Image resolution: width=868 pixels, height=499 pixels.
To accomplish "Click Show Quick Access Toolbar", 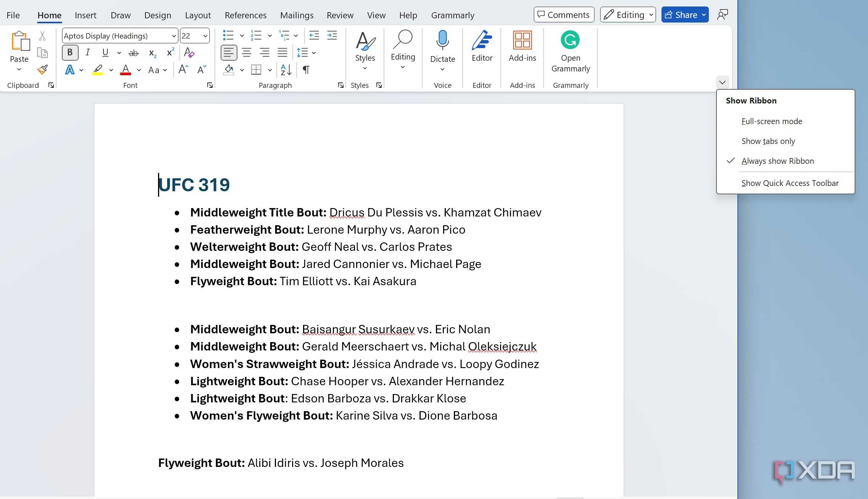I will point(786,183).
